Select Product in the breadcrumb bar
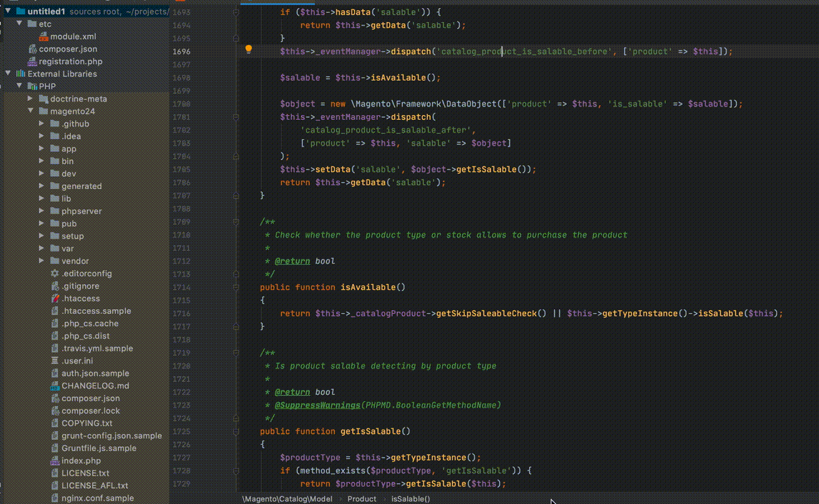Screen dimensions: 819x504 [x=362, y=498]
